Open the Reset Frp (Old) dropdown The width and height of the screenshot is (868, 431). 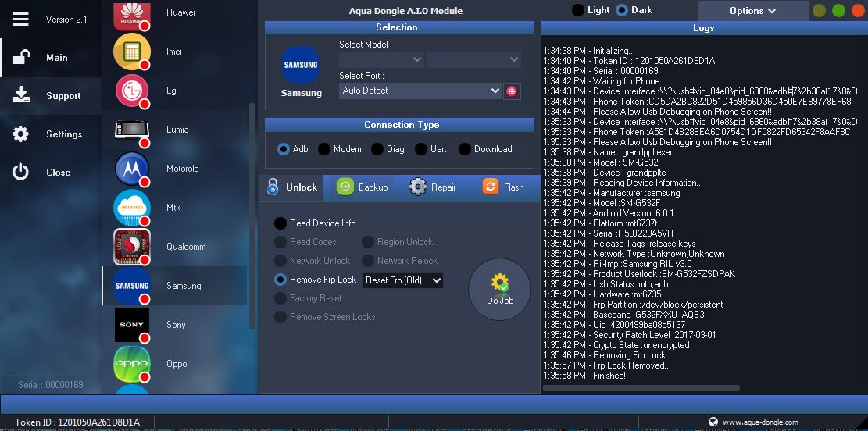402,280
